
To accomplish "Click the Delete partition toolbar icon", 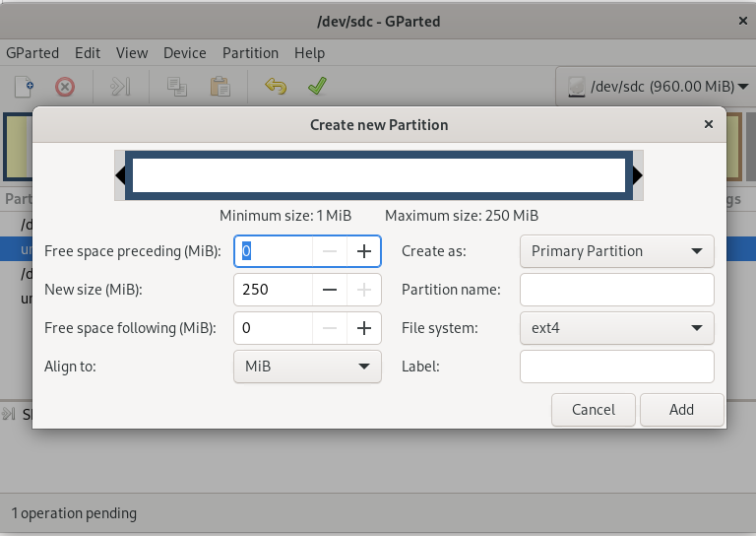I will coord(65,87).
